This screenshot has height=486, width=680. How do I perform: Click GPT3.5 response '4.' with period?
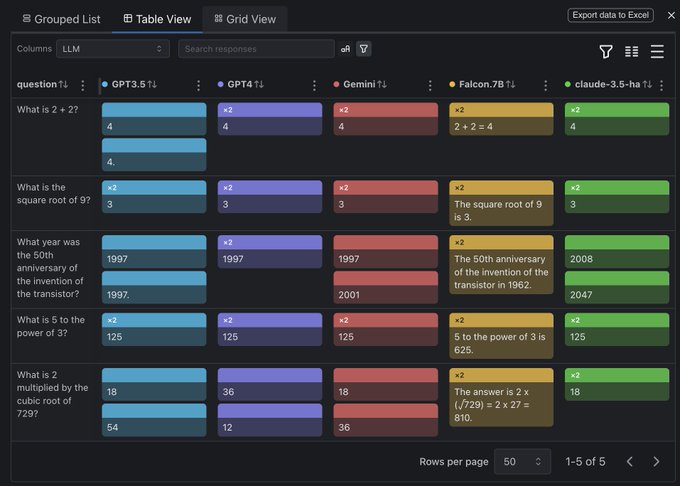[x=154, y=154]
